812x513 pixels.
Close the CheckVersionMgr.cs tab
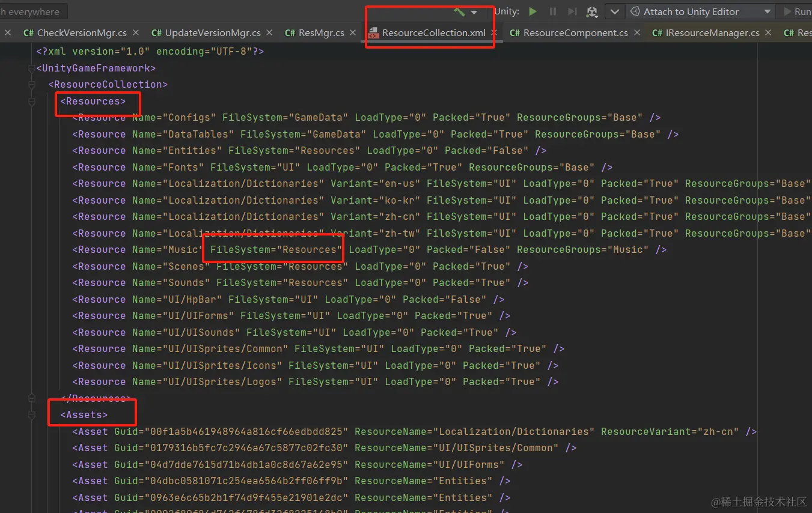pos(136,32)
